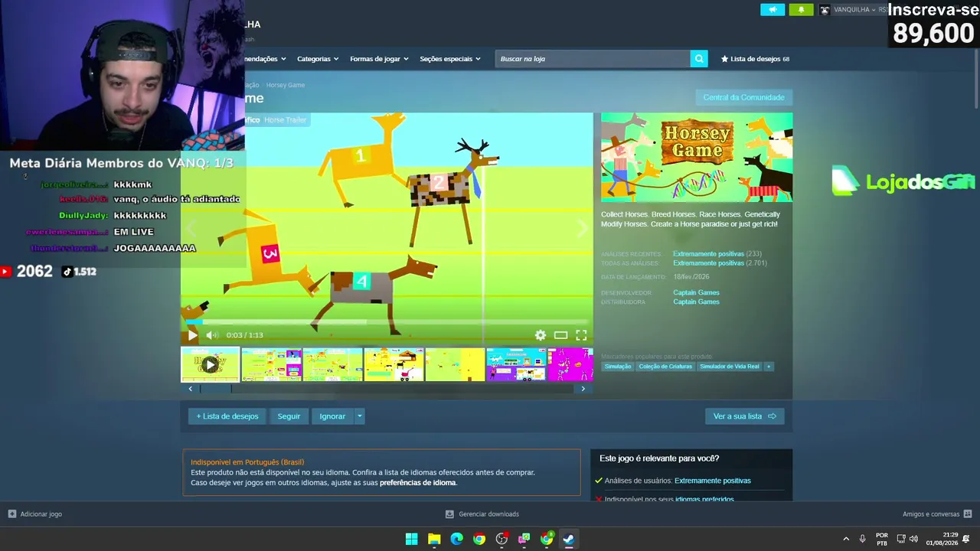Click the microphone tray icon
This screenshot has width=980, height=551.
(862, 539)
